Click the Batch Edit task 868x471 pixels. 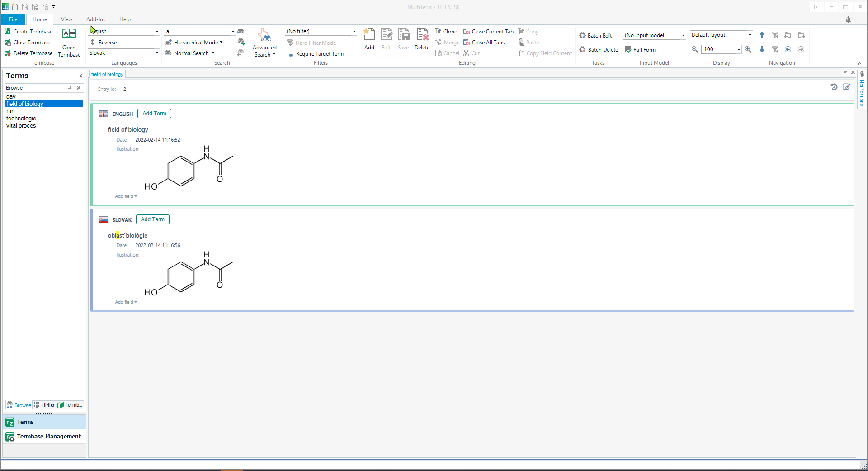[x=595, y=35]
